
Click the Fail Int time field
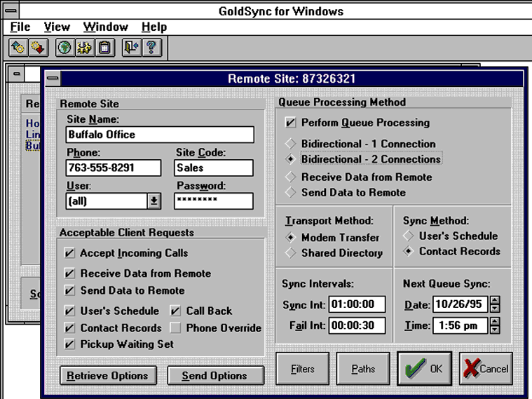tap(357, 325)
